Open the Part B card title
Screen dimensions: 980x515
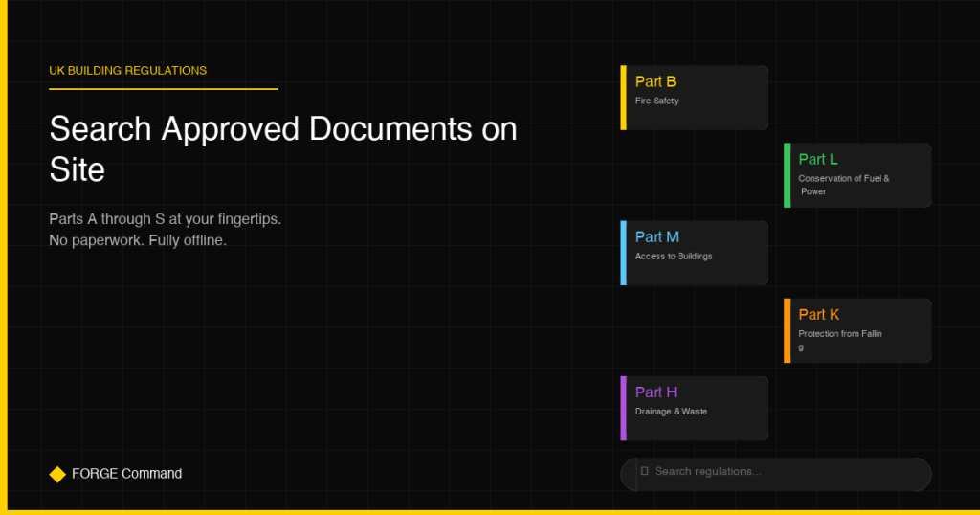(656, 82)
